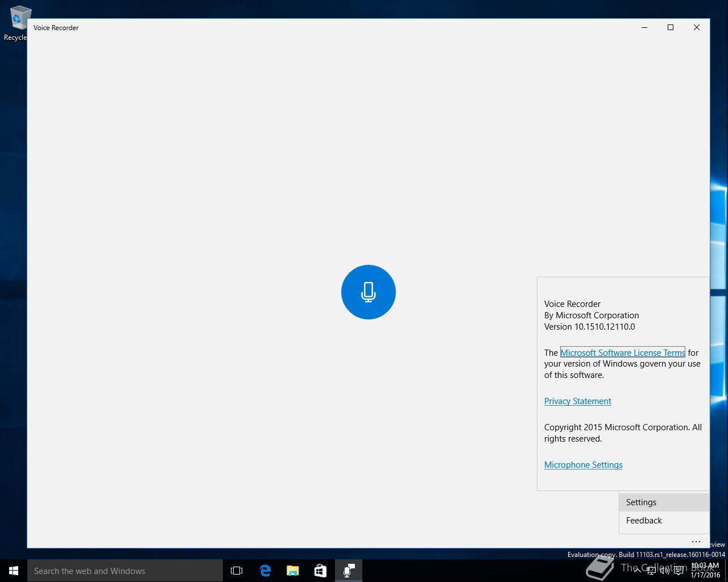This screenshot has height=582, width=728.
Task: Click the Version 10.1510.12110.0 text
Action: (x=589, y=327)
